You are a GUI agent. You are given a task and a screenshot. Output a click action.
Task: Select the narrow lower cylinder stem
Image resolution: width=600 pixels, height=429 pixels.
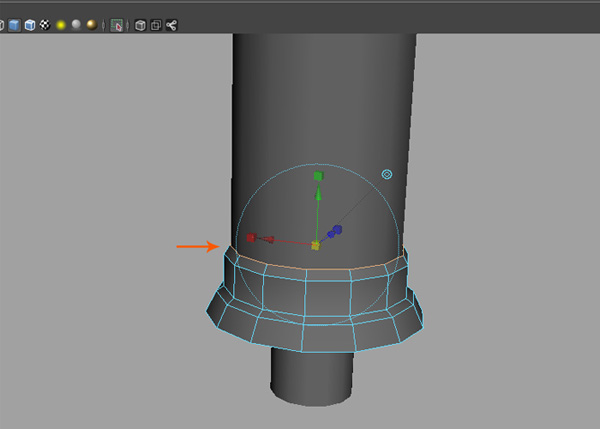(x=311, y=375)
